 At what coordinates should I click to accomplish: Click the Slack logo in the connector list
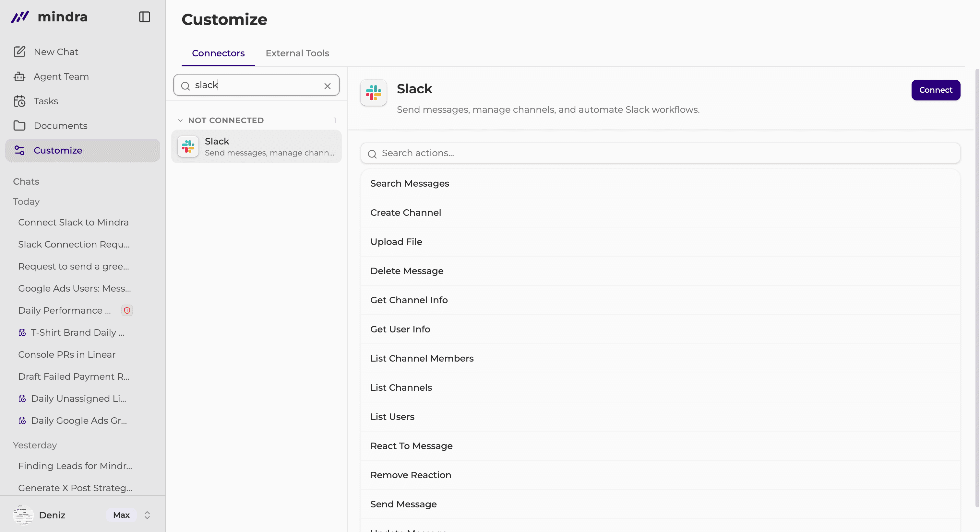click(188, 146)
